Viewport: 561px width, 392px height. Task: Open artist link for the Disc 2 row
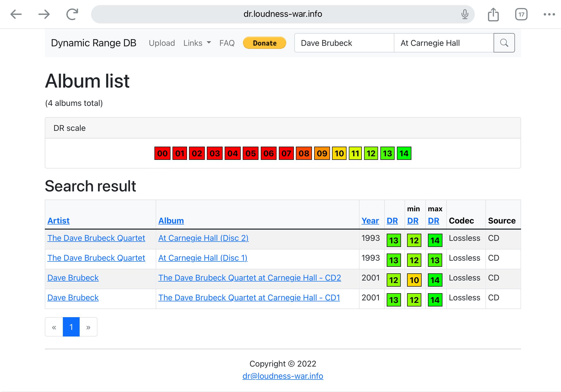point(96,238)
